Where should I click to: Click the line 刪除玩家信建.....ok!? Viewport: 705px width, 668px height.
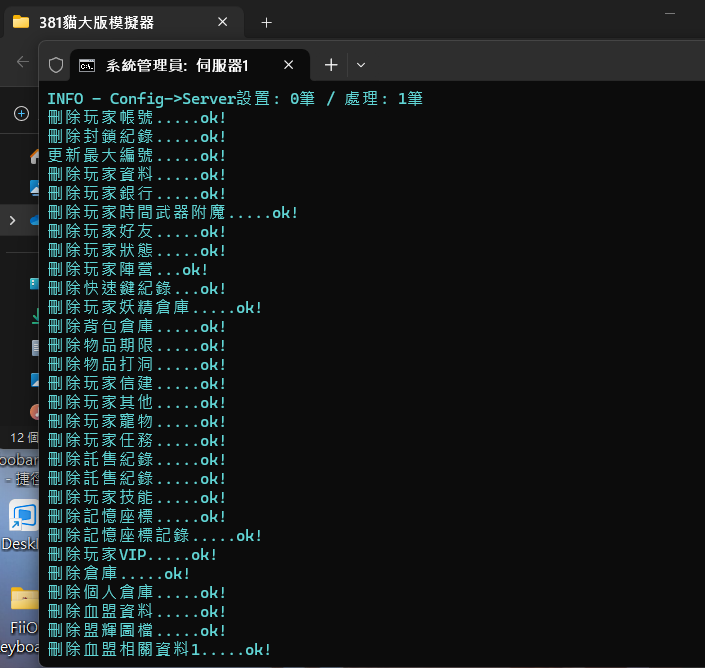coord(137,384)
